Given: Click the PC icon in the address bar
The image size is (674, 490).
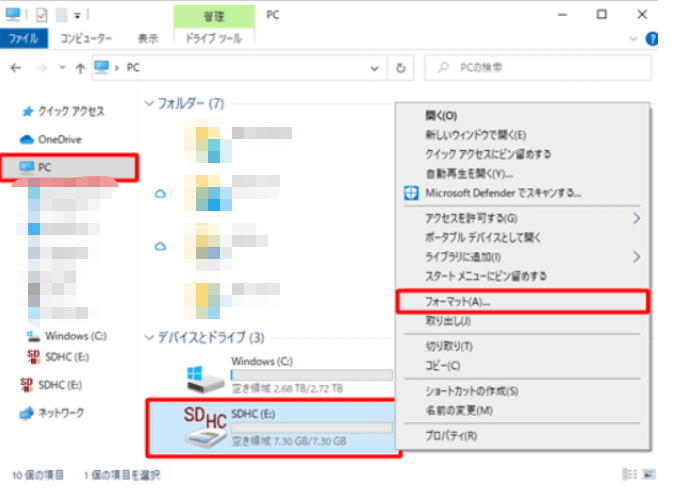Looking at the screenshot, I should pyautogui.click(x=102, y=67).
